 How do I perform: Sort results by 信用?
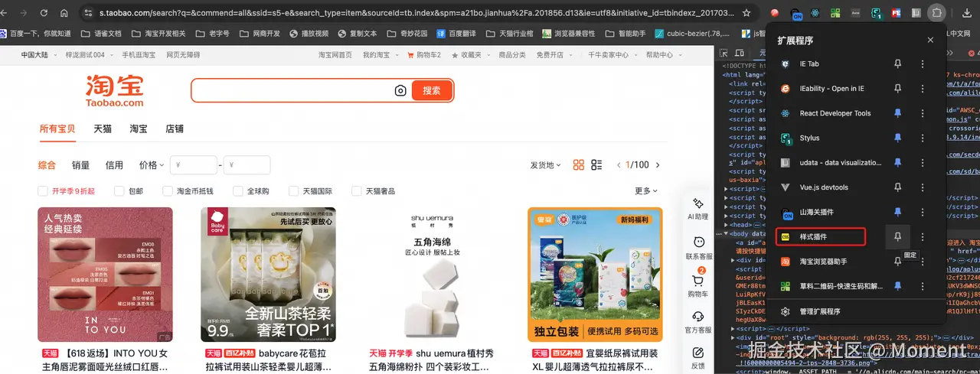(x=114, y=165)
